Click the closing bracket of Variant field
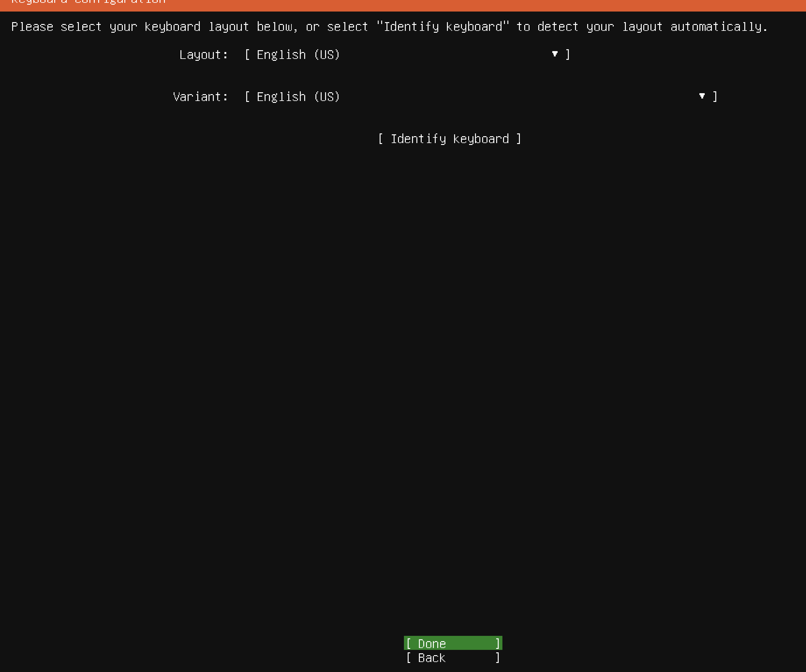 [x=715, y=96]
